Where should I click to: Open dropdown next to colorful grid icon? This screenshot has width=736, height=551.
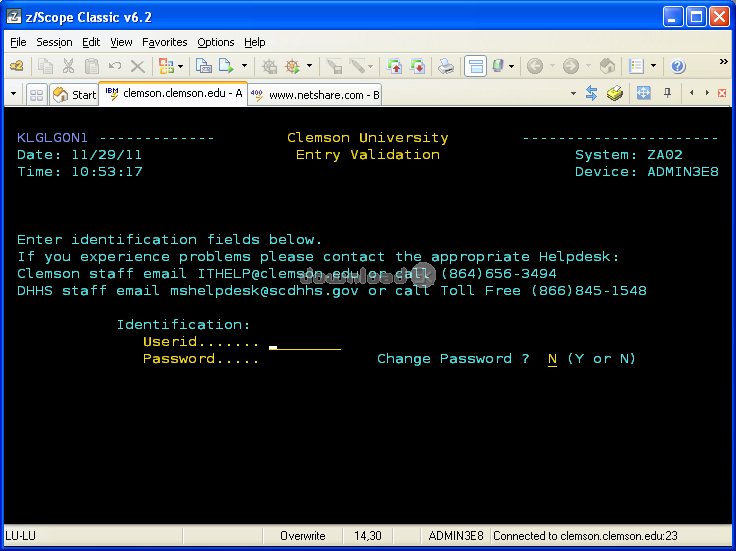coord(180,66)
